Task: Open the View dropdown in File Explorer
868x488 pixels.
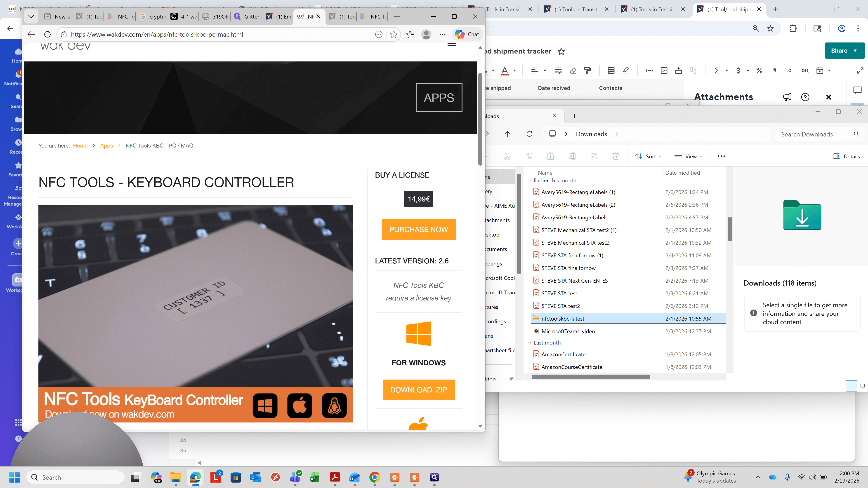Action: tap(688, 156)
